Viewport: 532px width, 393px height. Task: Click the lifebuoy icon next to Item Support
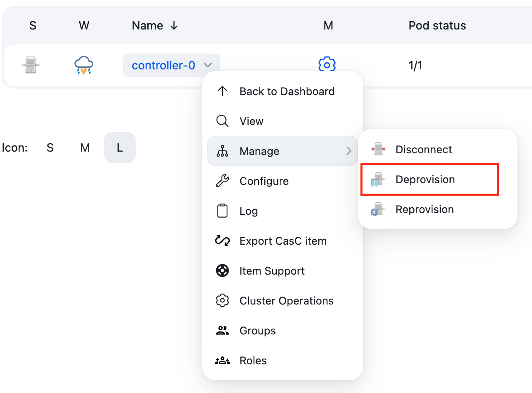pyautogui.click(x=222, y=271)
